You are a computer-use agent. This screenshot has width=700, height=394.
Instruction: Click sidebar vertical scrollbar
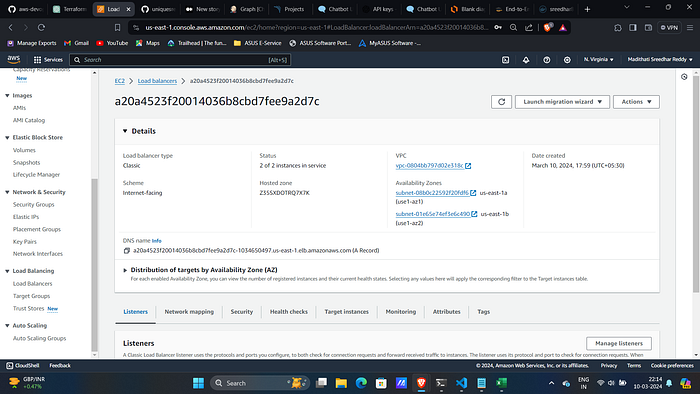point(94,265)
